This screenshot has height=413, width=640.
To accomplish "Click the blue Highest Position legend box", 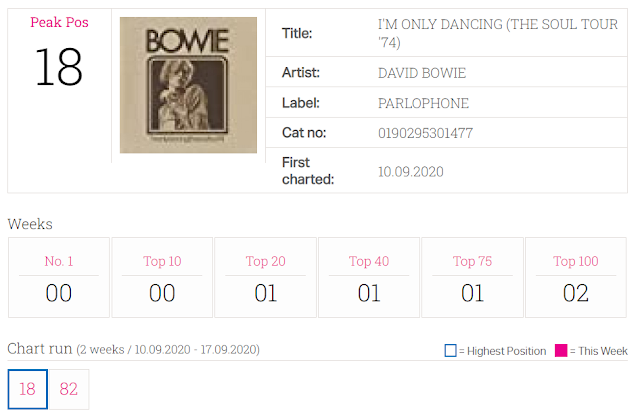I will tap(450, 351).
